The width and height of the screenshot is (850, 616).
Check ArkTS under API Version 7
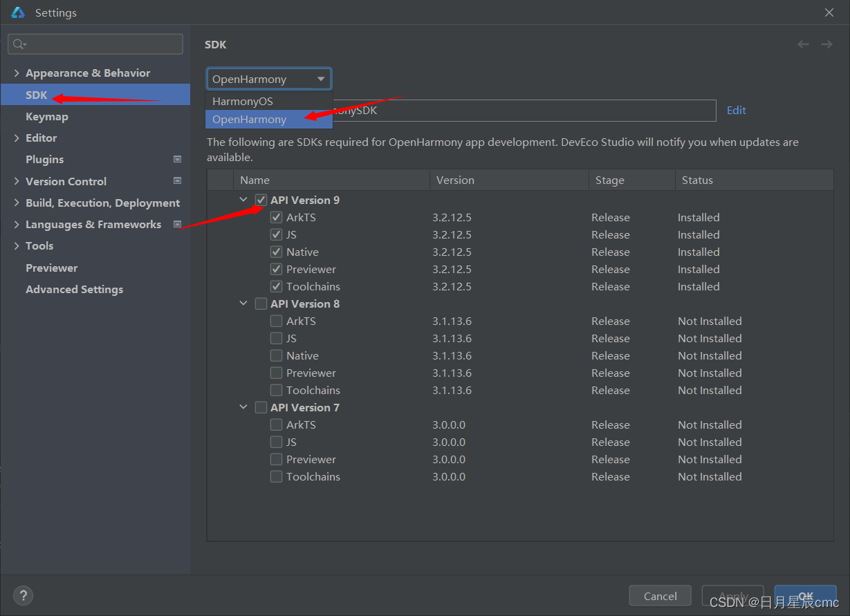[x=276, y=424]
